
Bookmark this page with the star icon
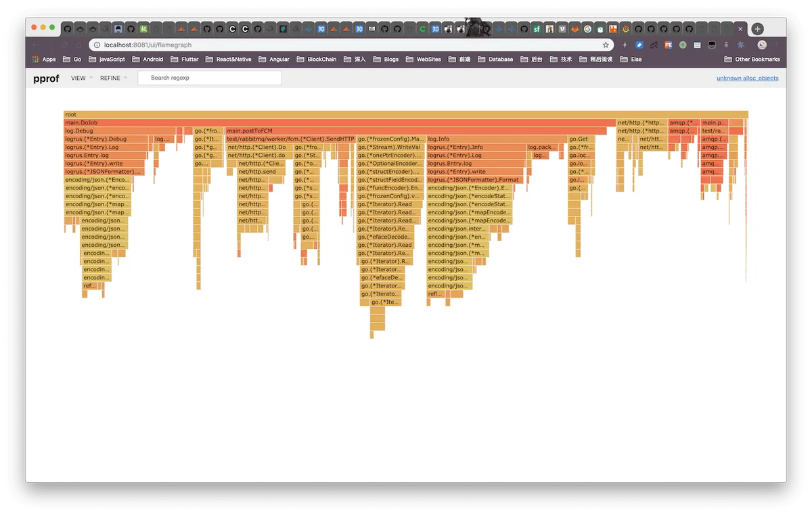[606, 45]
